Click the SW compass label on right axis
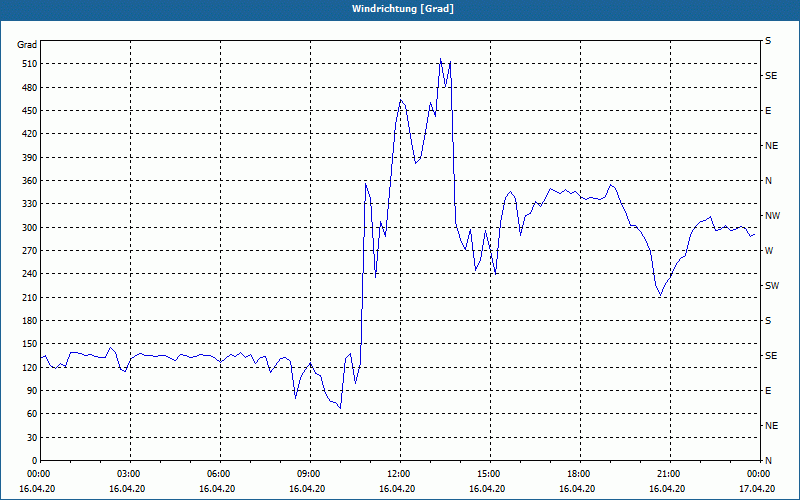 pyautogui.click(x=772, y=286)
